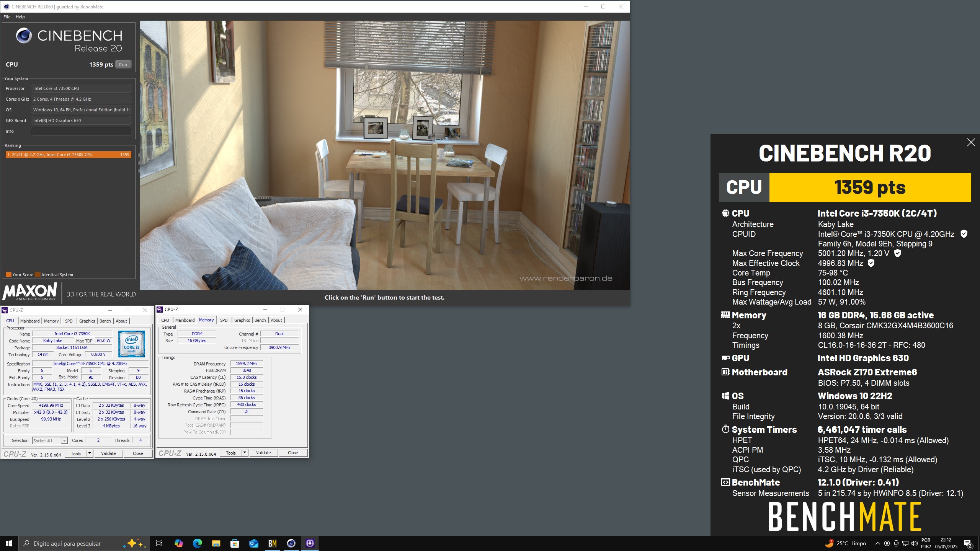Click the Core Speed value 4198.99 MHz

[51, 405]
